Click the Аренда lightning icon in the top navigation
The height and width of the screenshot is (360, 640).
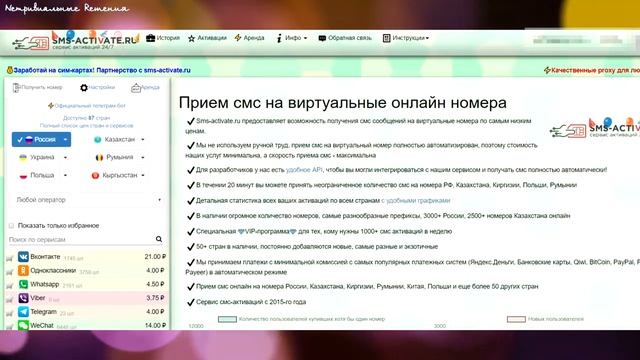(238, 38)
